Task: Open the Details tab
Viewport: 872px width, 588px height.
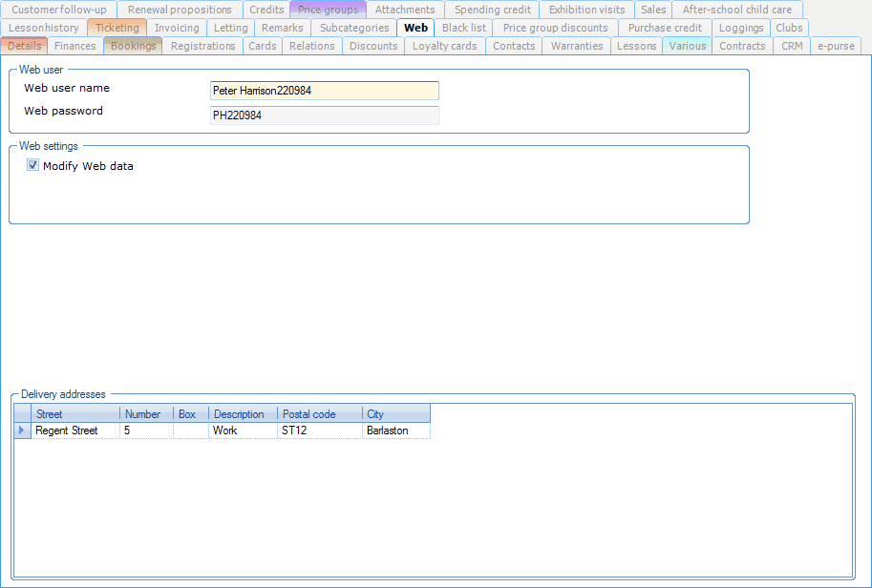Action: pos(24,46)
